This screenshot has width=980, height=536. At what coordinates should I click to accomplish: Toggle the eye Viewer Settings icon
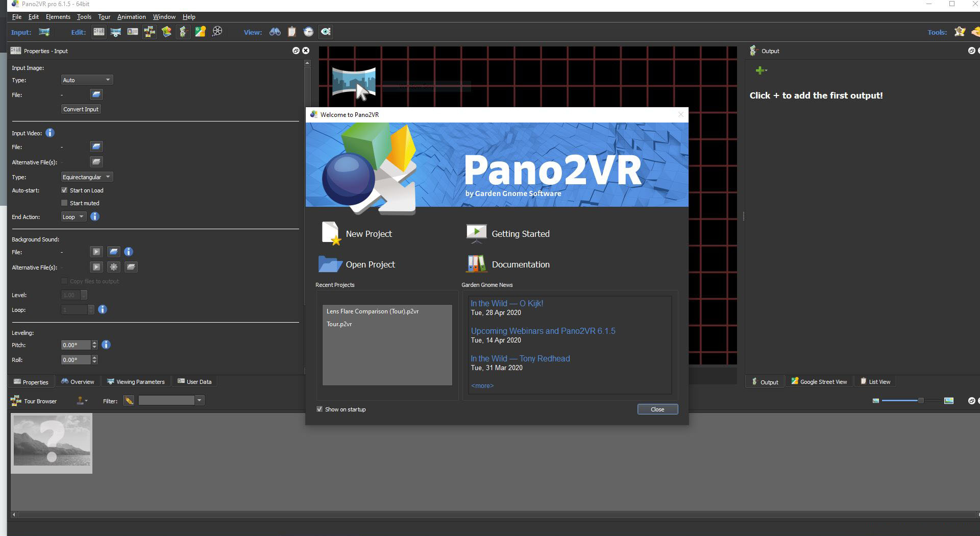326,32
